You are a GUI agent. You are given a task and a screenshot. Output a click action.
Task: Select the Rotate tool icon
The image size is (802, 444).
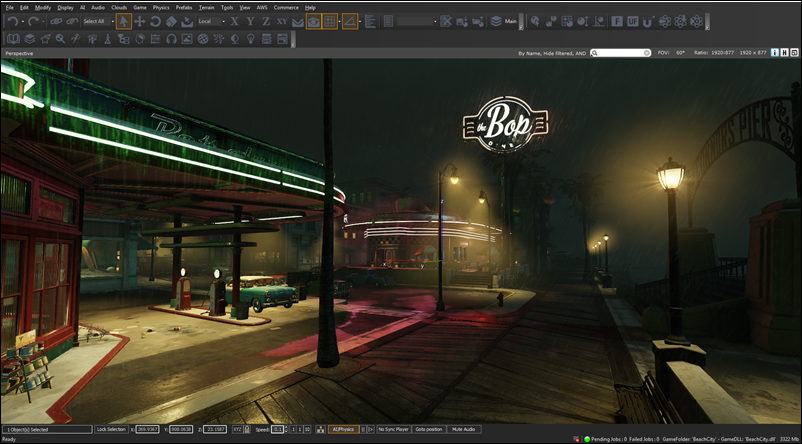[x=156, y=21]
